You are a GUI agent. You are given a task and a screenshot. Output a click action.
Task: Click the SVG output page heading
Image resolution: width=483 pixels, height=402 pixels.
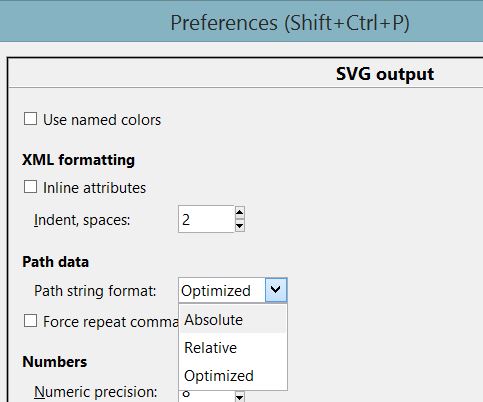pos(385,74)
